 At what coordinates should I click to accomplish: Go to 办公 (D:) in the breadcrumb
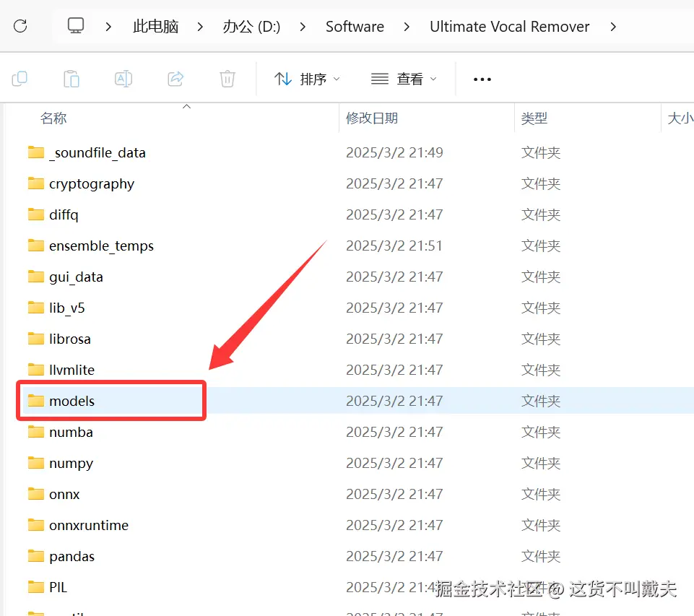tap(251, 27)
